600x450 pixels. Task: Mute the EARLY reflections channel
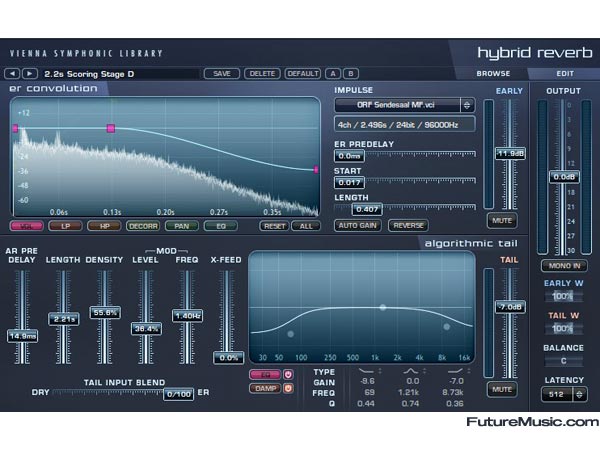pos(502,221)
